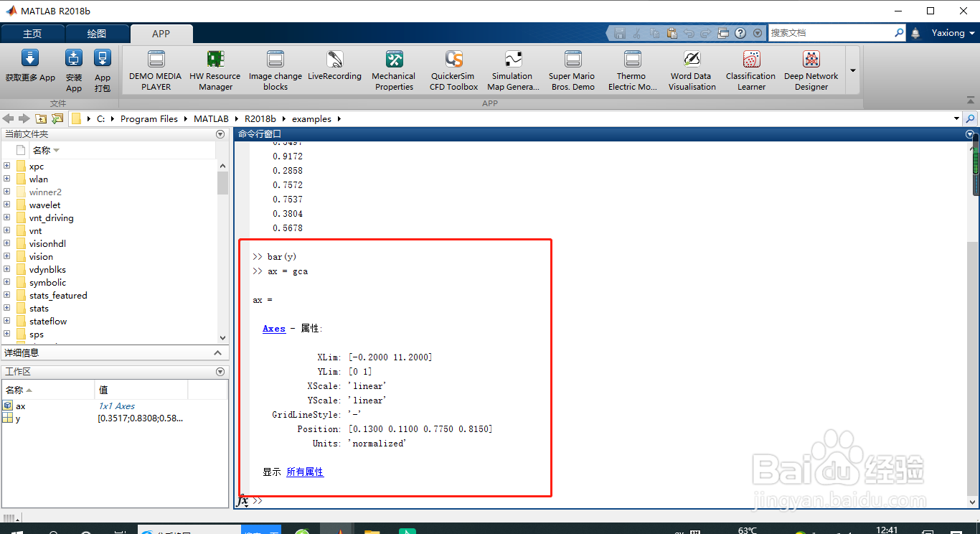Switch to the Plots (绘图) tab
Screen dimensions: 980x534
tap(97, 34)
